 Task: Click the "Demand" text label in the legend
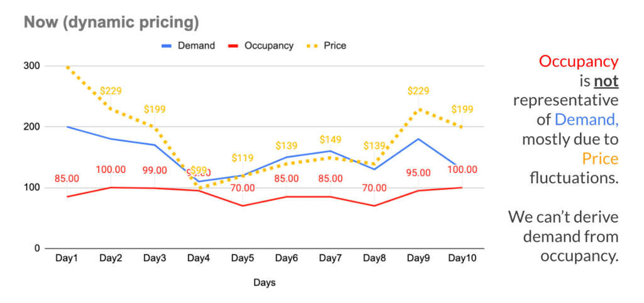[196, 45]
